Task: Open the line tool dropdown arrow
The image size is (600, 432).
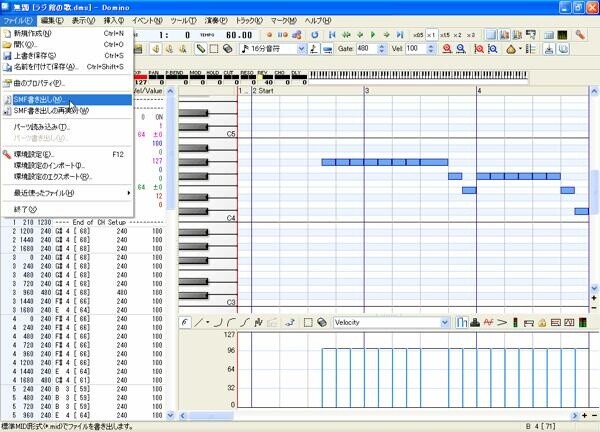Action: pyautogui.click(x=208, y=323)
